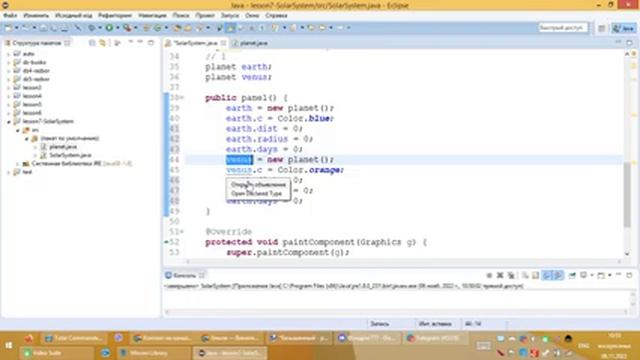Click the Open Task toolbar icon
640x360 pixels.
(188, 28)
